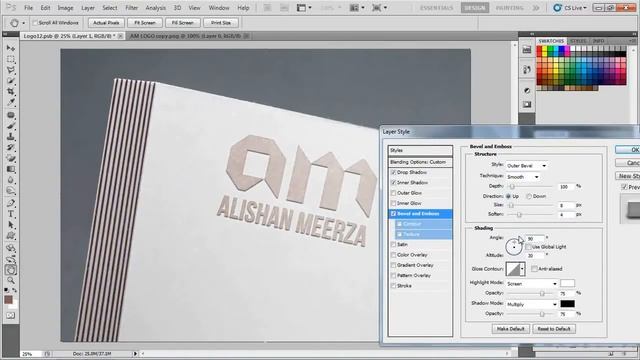
Task: Click the Fill Screen button
Action: 182,23
